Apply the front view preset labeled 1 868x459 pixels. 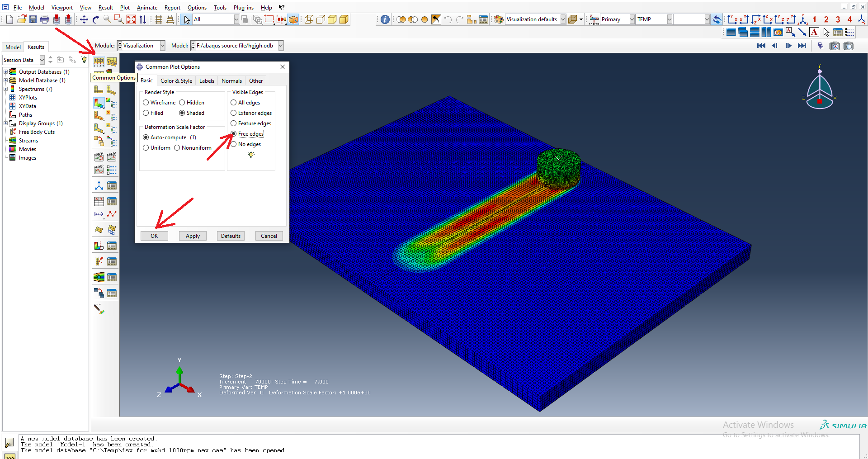click(814, 20)
